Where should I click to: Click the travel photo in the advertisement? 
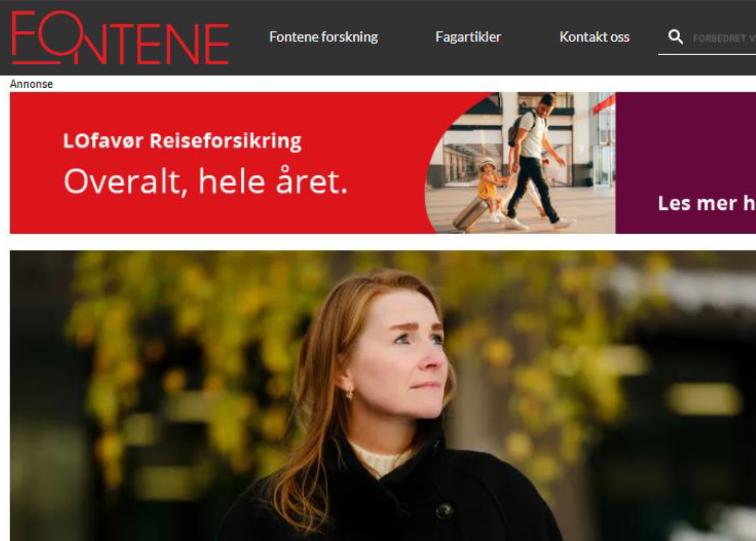tap(520, 163)
